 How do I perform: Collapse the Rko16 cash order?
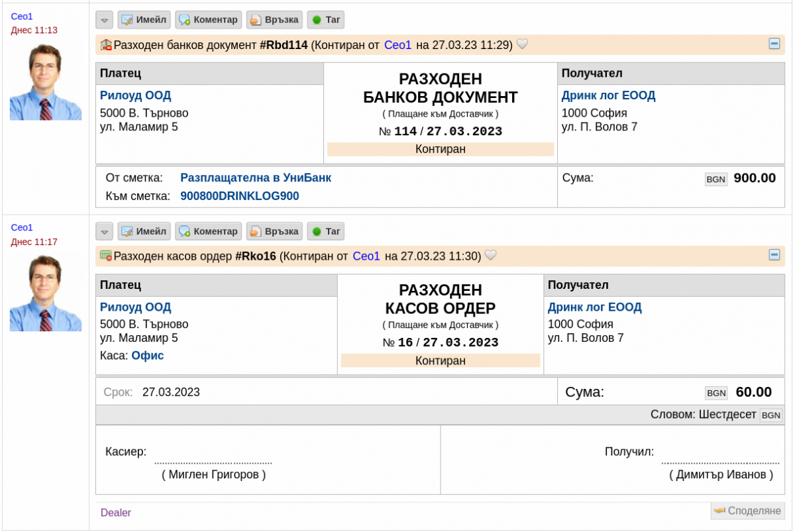[x=774, y=255]
